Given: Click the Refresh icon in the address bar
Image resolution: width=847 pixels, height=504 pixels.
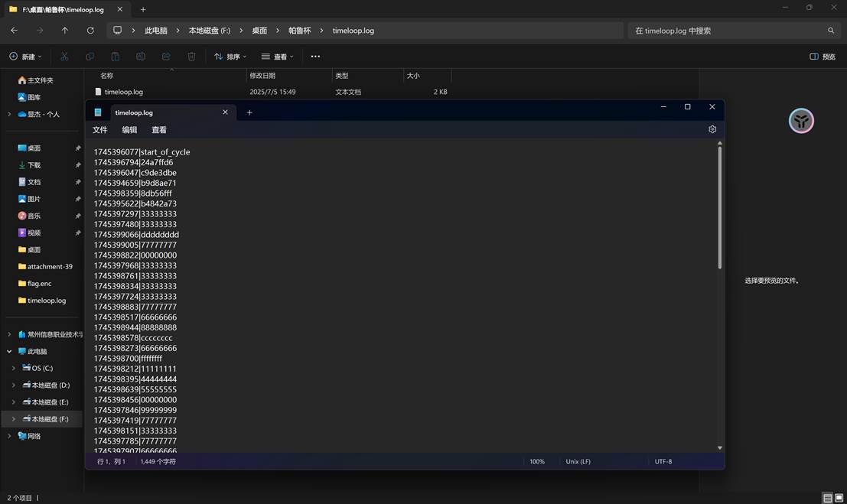Looking at the screenshot, I should click(x=90, y=31).
